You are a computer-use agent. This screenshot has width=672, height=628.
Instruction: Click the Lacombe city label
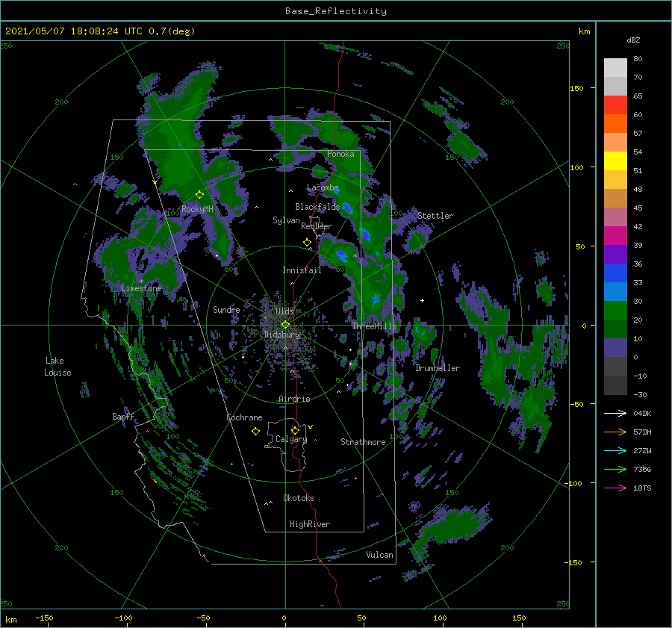323,187
